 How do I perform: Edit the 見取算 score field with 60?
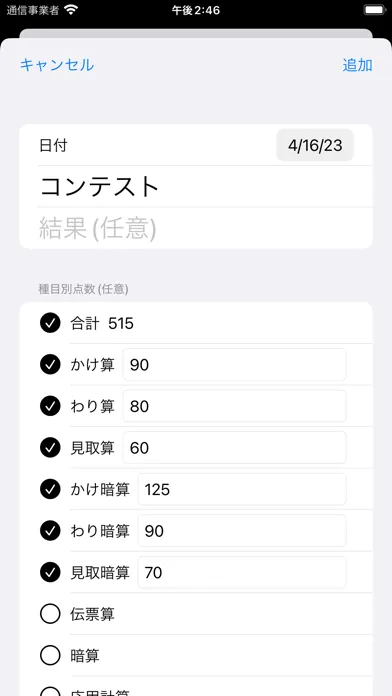tap(234, 448)
